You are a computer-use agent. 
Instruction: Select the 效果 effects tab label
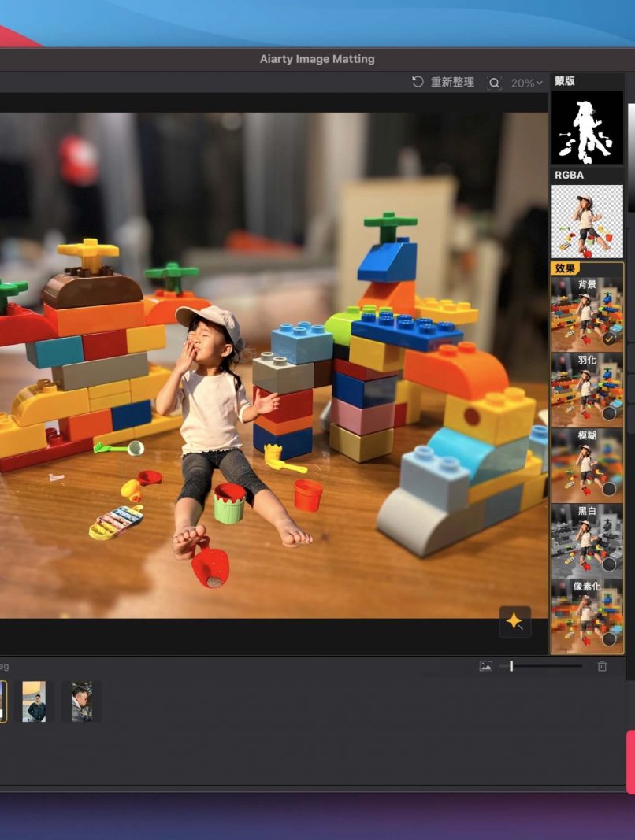coord(565,268)
